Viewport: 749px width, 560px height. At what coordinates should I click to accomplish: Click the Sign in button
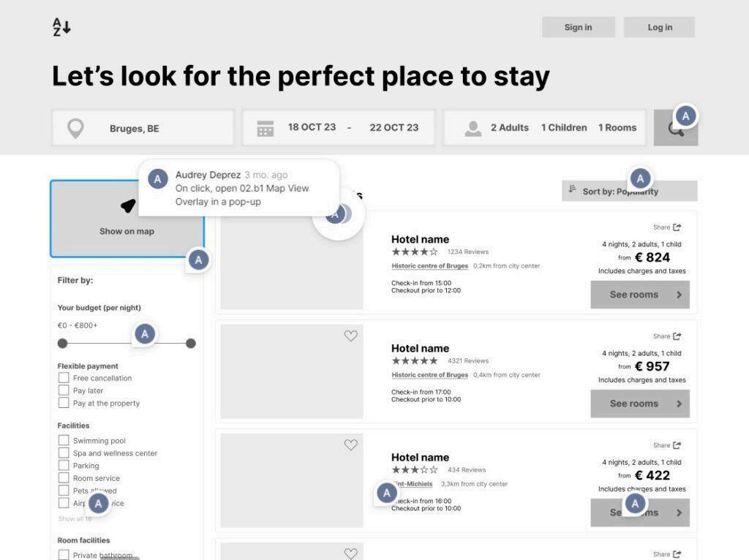pos(578,27)
